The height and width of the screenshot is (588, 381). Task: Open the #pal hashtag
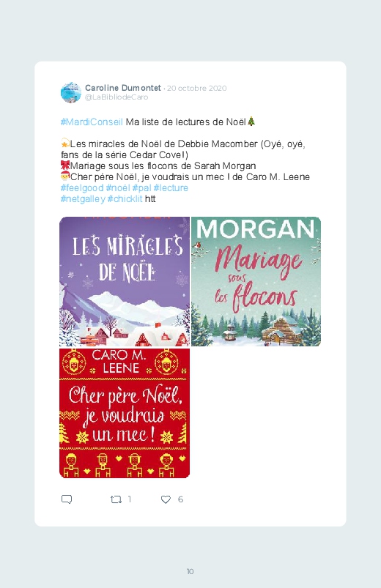[x=141, y=187]
